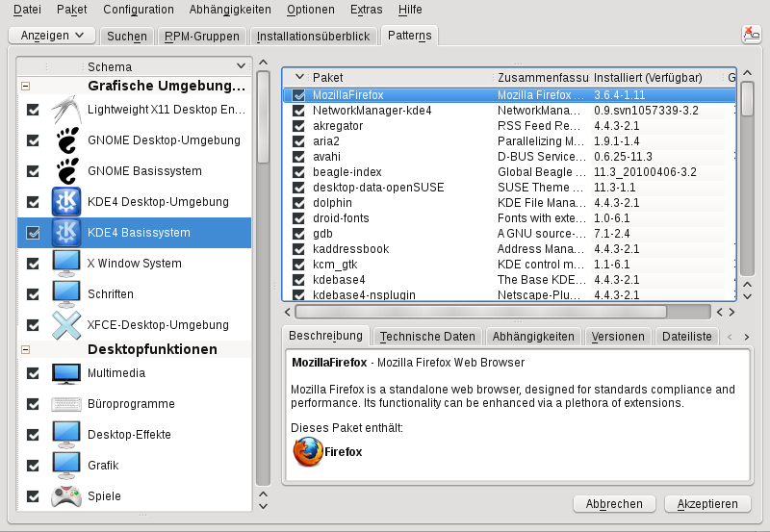Collapse the Desktopfunktionen group

[x=25, y=350]
